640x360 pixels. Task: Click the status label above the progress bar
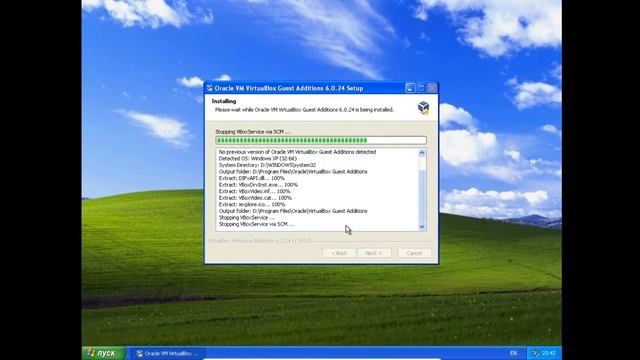tap(253, 132)
